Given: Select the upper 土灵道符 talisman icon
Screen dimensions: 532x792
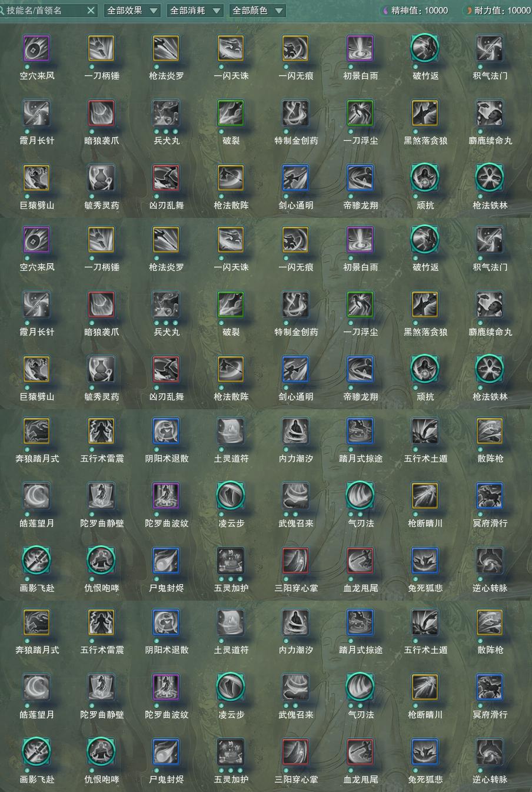Looking at the screenshot, I should 231,431.
